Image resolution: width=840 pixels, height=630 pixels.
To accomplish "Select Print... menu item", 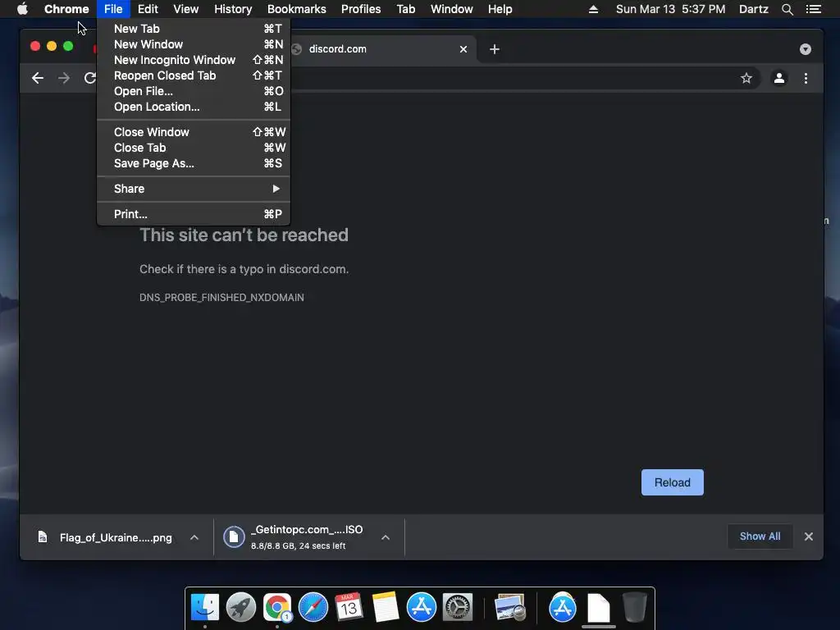I will point(194,214).
